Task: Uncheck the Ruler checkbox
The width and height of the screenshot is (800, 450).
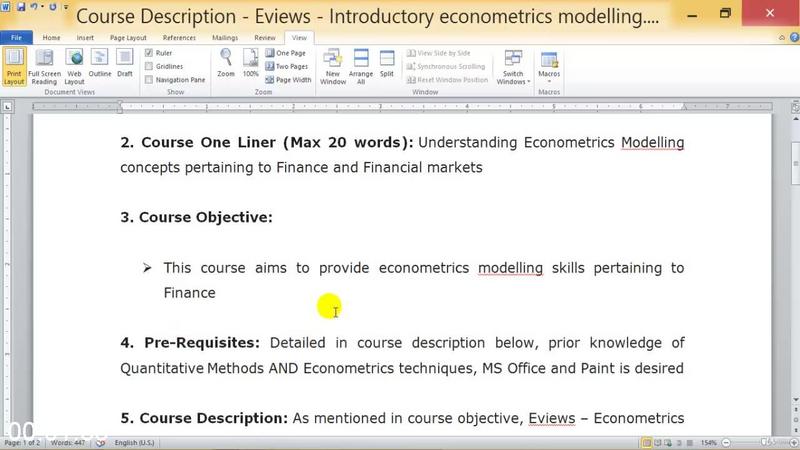Action: click(149, 53)
